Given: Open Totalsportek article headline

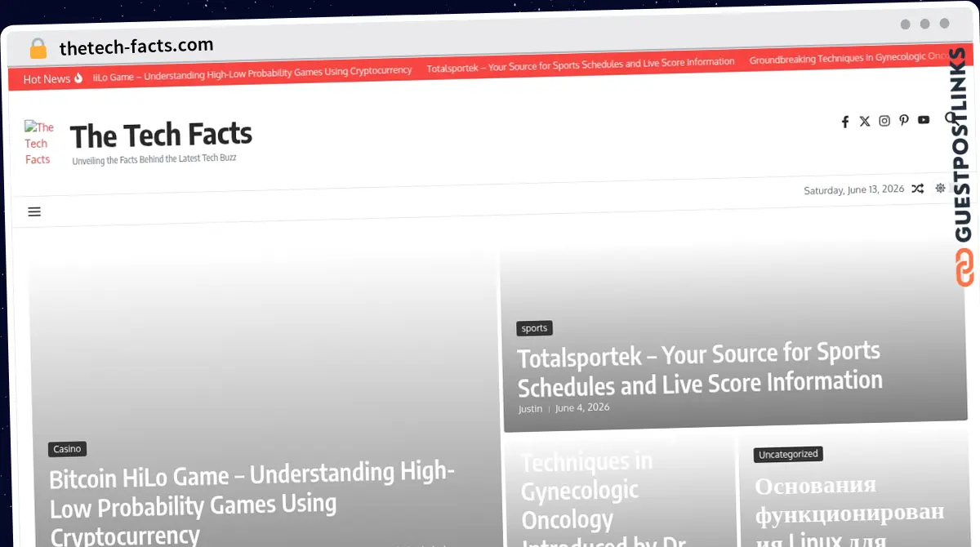Looking at the screenshot, I should (x=700, y=368).
